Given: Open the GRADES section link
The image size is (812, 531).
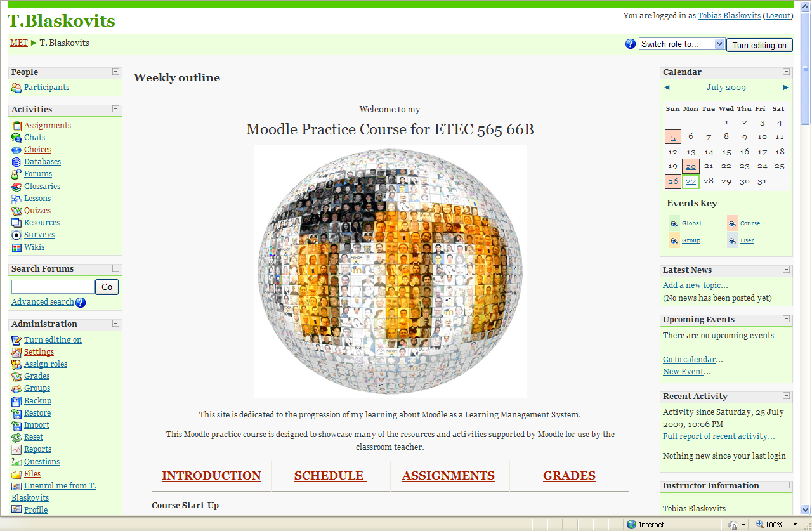Looking at the screenshot, I should point(569,476).
